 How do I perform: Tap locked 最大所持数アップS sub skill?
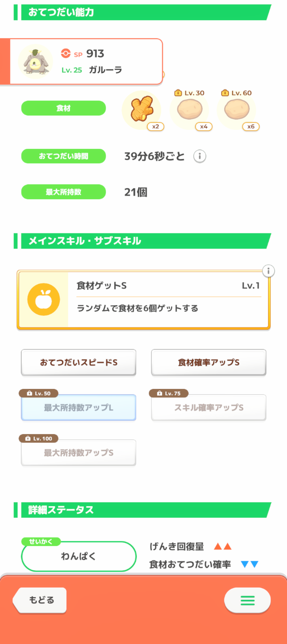(79, 453)
